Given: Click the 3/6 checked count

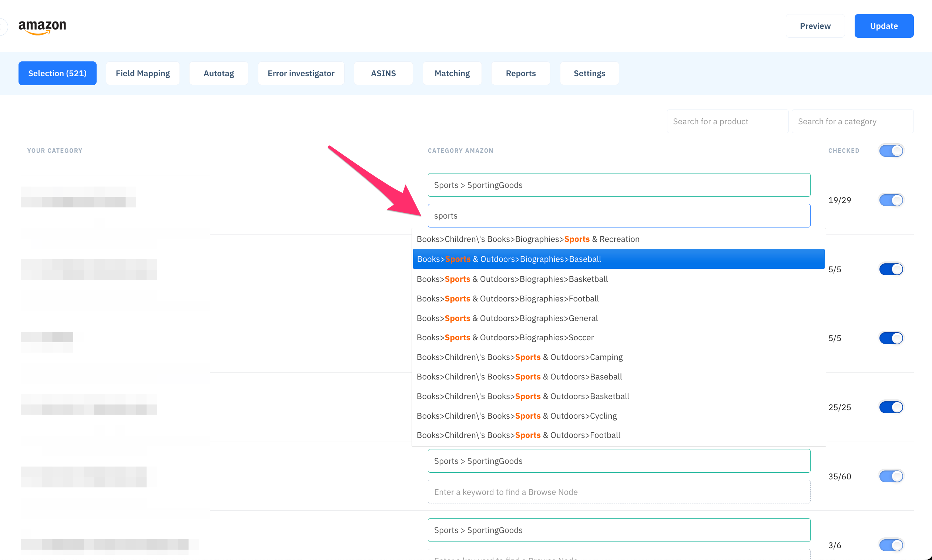Looking at the screenshot, I should [x=835, y=545].
